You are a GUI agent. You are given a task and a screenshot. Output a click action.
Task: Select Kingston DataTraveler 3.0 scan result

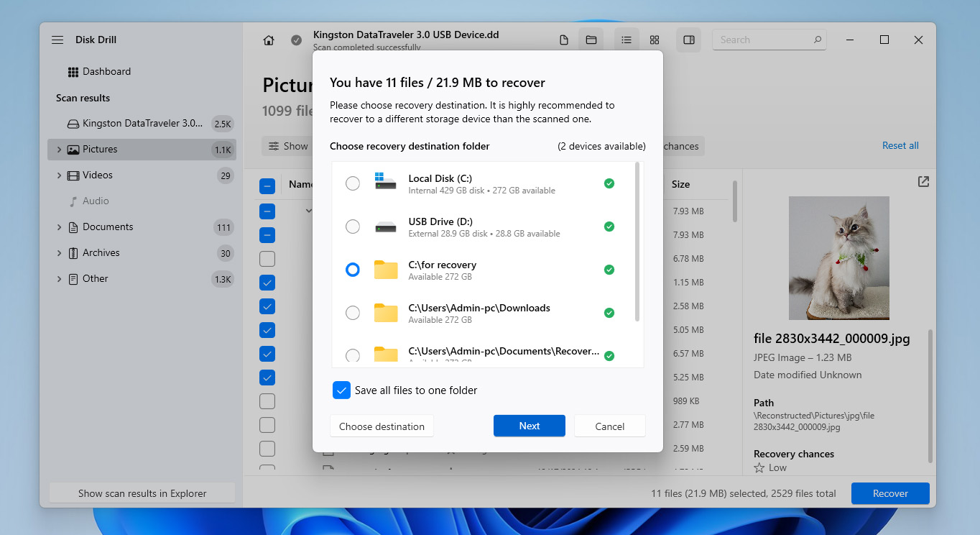[142, 124]
